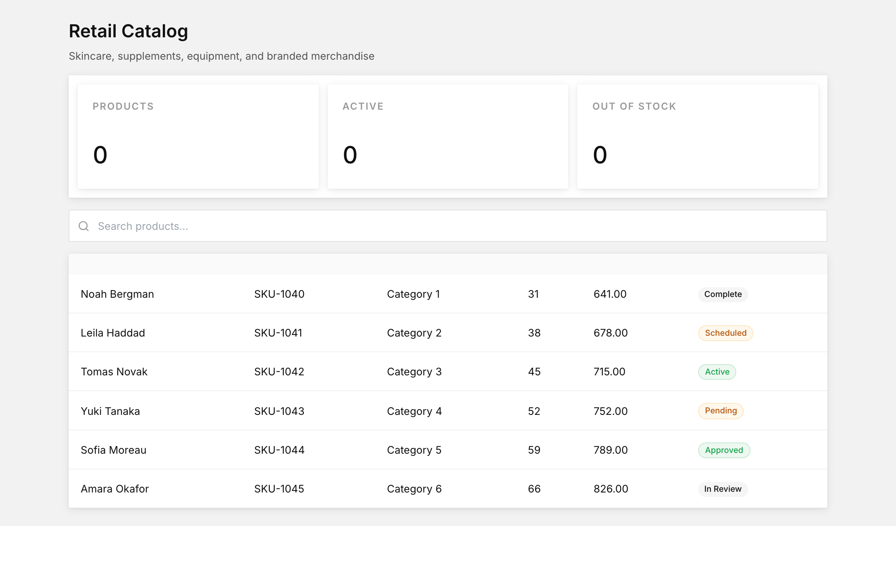Click the 826.00 price cell
This screenshot has width=896, height=588.
(x=611, y=489)
